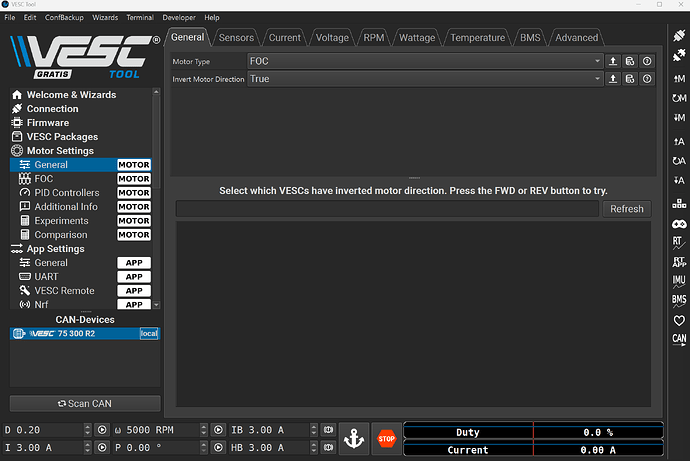Click help icon for Motor Type
Screen dimensions: 690x461
click(x=647, y=61)
